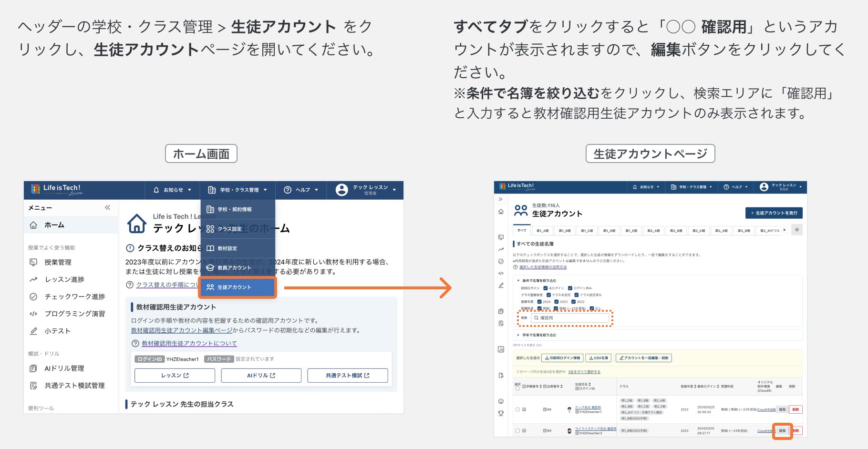Uncheck the クラス未設定 filter
868x449 pixels.
[x=548, y=295]
